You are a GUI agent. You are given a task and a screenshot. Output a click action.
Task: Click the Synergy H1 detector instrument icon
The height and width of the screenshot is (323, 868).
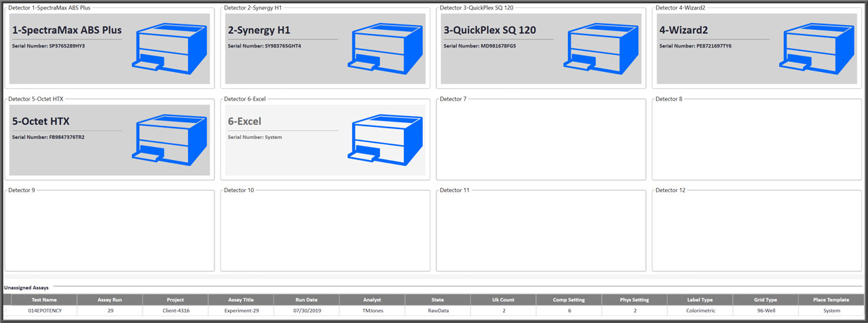click(x=385, y=49)
